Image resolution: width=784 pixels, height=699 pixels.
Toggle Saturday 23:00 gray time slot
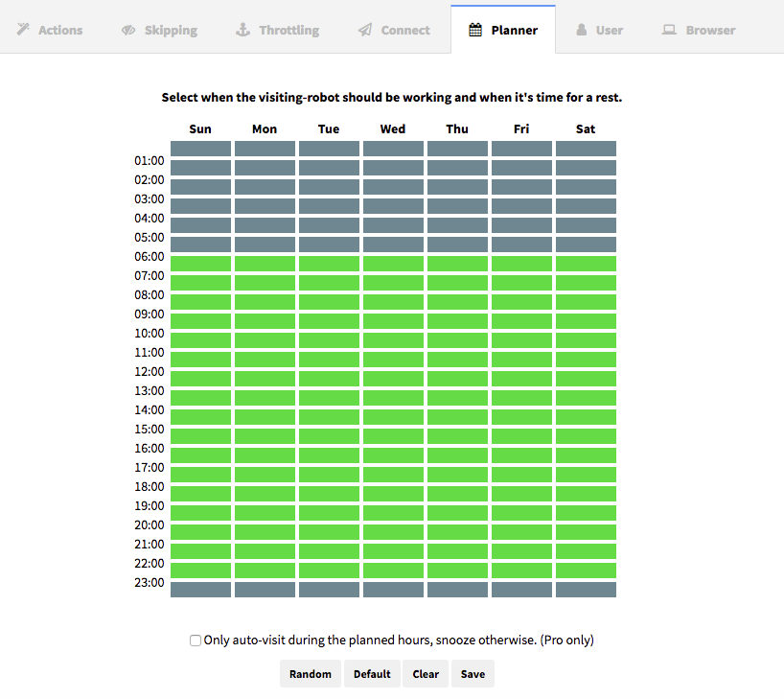coord(586,590)
